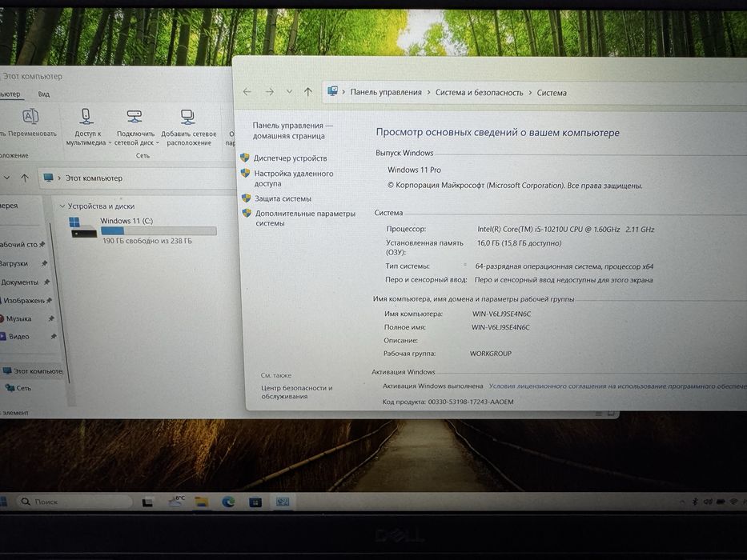Open Microsoft Store from the taskbar
Image resolution: width=747 pixels, height=560 pixels.
[255, 502]
